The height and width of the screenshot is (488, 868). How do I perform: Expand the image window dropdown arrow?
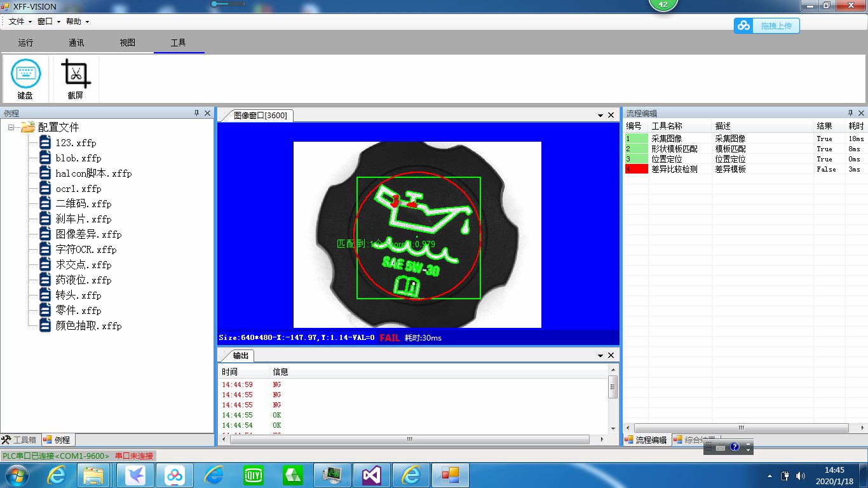tap(600, 115)
